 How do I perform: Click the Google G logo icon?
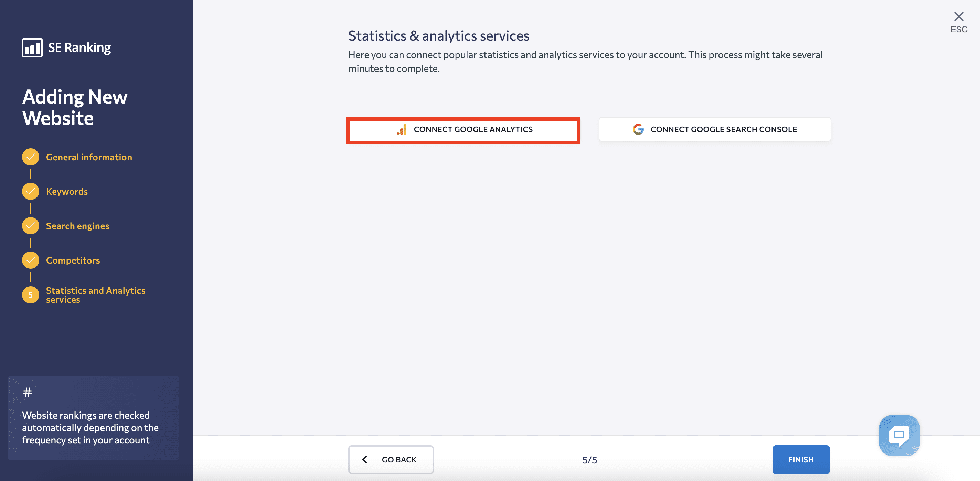638,129
